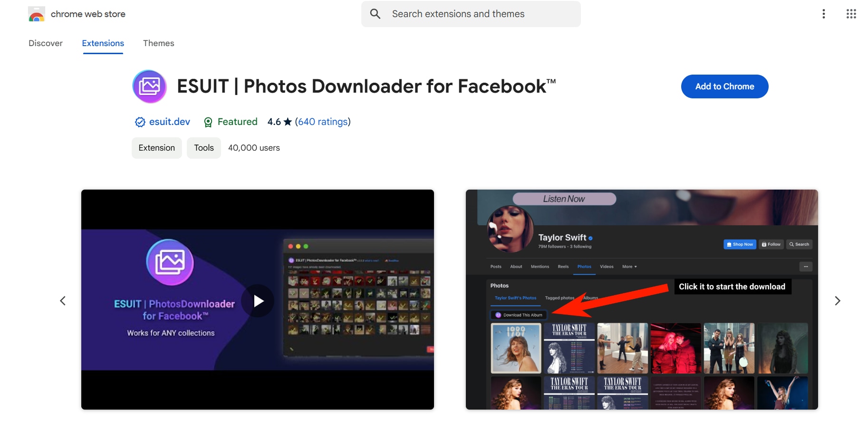Viewport: 868px width, 421px height.
Task: Open the promo video thumbnail
Action: [258, 300]
